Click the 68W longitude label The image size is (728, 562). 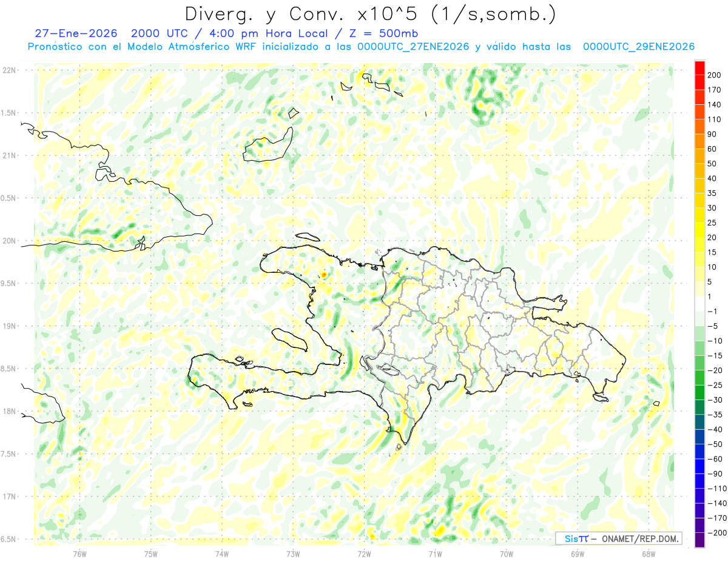tap(649, 554)
